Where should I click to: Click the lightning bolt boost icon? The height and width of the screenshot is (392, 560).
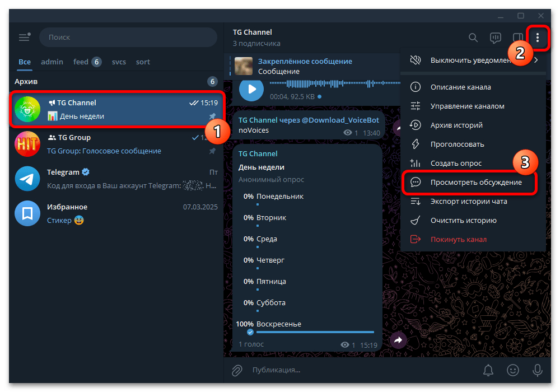coord(416,144)
